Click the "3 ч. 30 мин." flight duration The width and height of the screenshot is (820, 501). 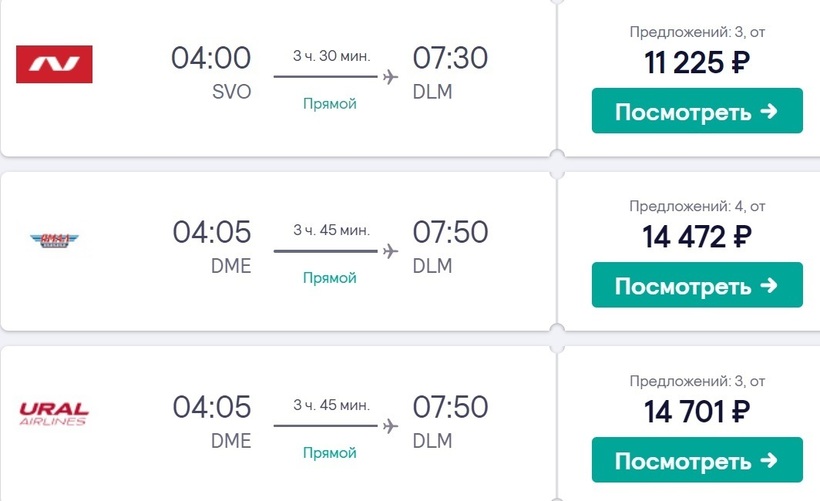click(331, 55)
